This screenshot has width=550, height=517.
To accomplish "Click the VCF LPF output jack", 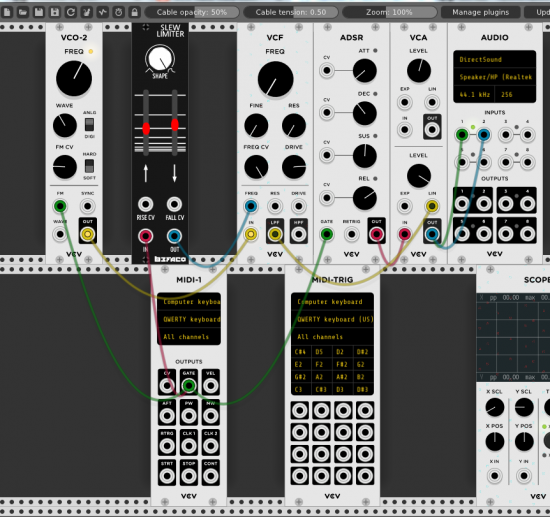I will (275, 234).
